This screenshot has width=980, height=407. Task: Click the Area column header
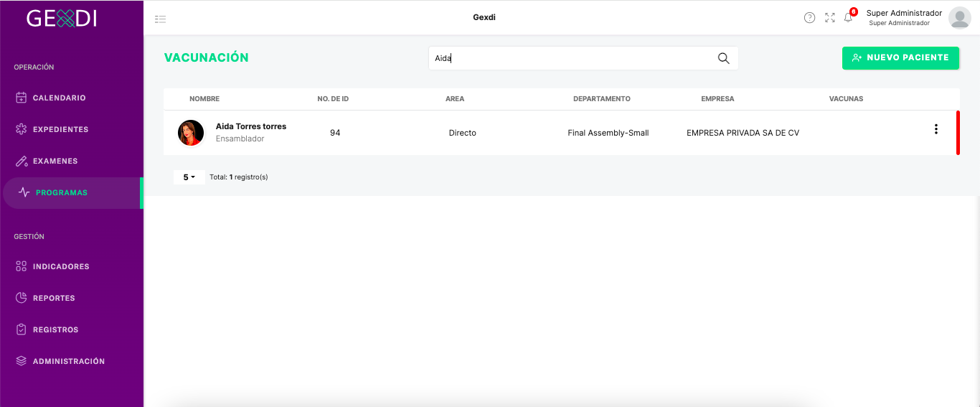pyautogui.click(x=455, y=99)
